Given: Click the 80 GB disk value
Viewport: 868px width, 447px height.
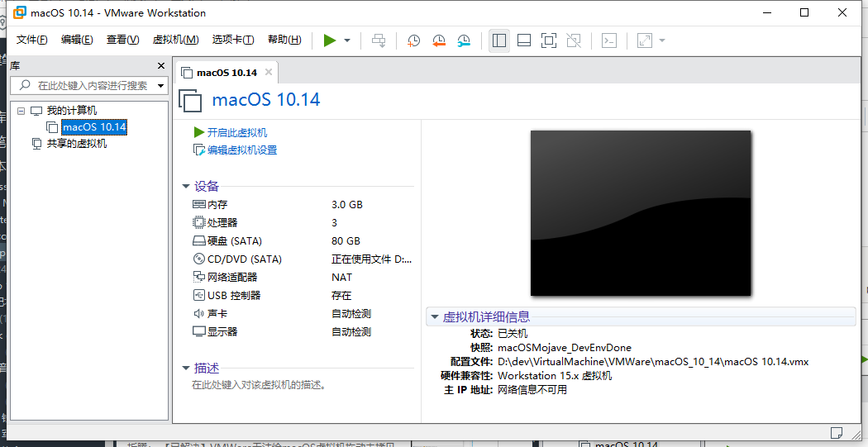Looking at the screenshot, I should point(346,241).
